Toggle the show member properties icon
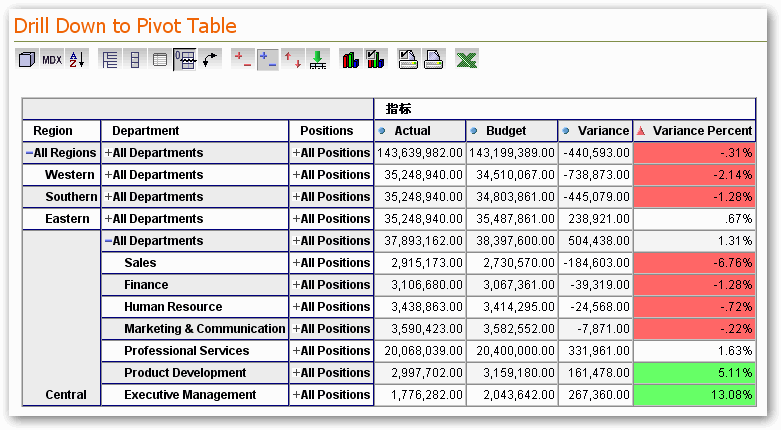Screen dimensions: 781x430 point(159,60)
